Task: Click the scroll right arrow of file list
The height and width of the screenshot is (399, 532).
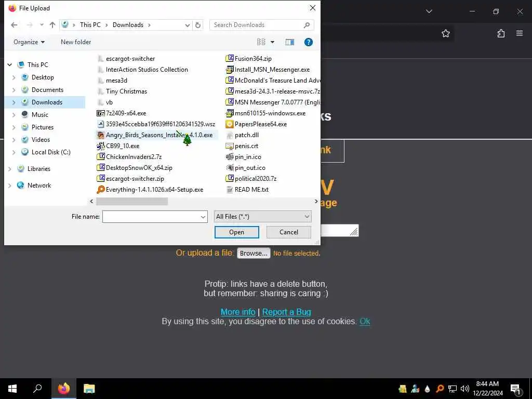Action: [316, 202]
